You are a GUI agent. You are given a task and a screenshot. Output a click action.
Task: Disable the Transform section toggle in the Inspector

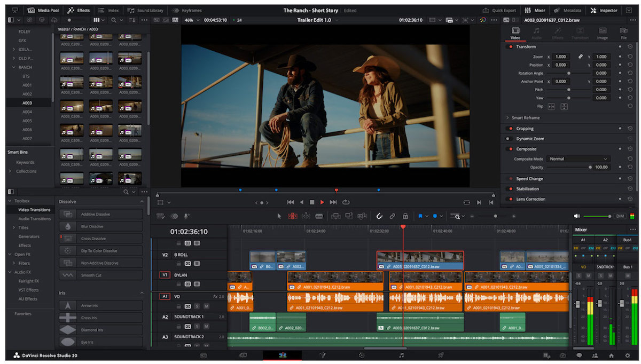(x=507, y=46)
